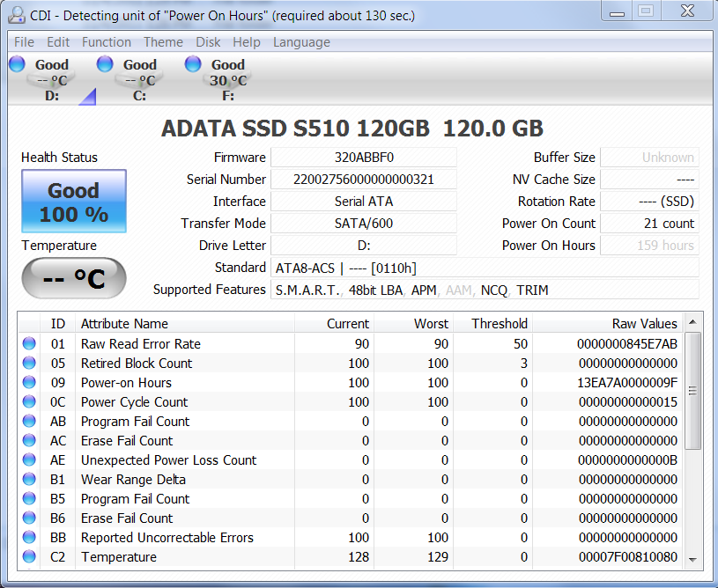Open the Disk menu
This screenshot has width=718, height=588.
point(208,42)
